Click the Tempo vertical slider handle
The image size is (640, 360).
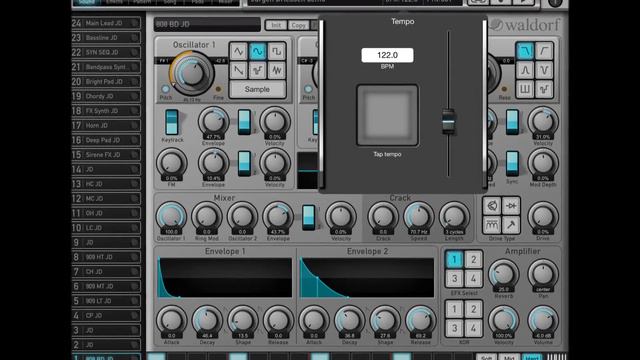tap(448, 121)
